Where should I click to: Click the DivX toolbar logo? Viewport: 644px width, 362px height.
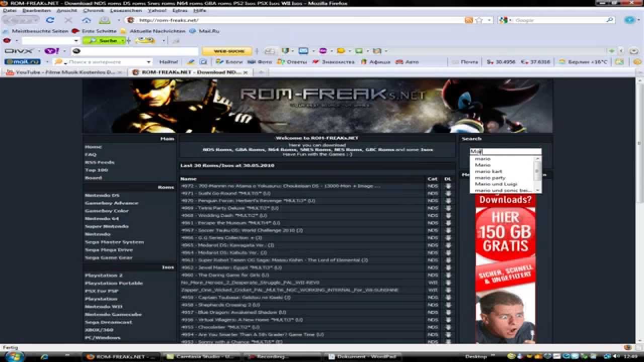19,51
